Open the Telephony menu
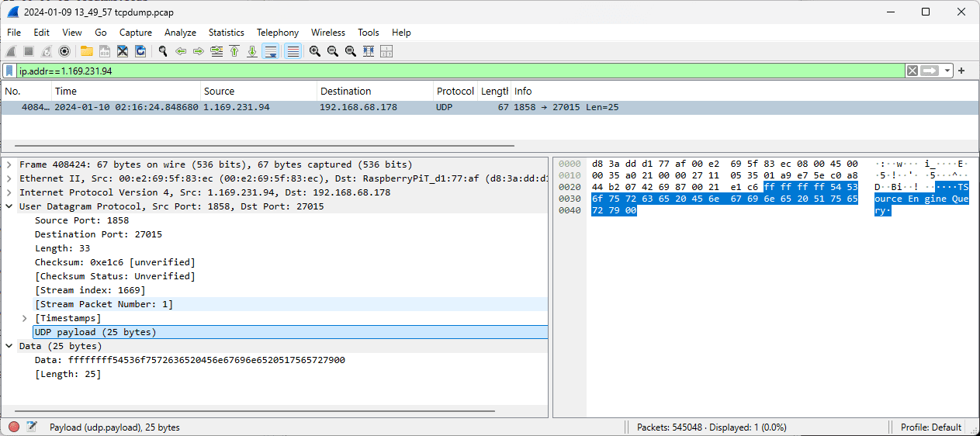 [278, 33]
